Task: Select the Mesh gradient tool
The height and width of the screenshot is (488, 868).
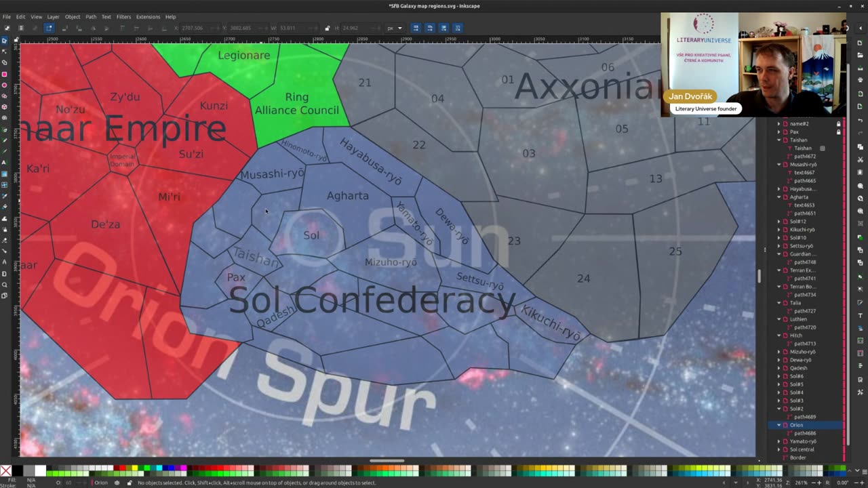Action: tap(4, 184)
